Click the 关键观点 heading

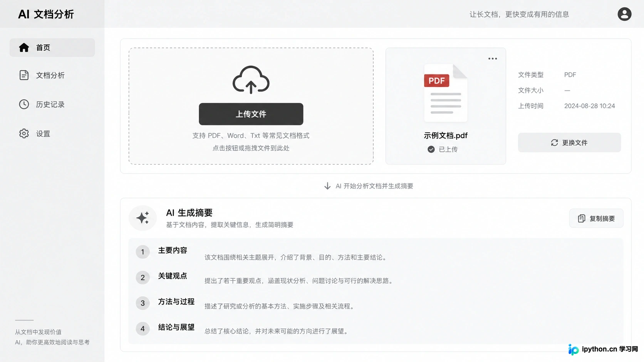coord(173,276)
